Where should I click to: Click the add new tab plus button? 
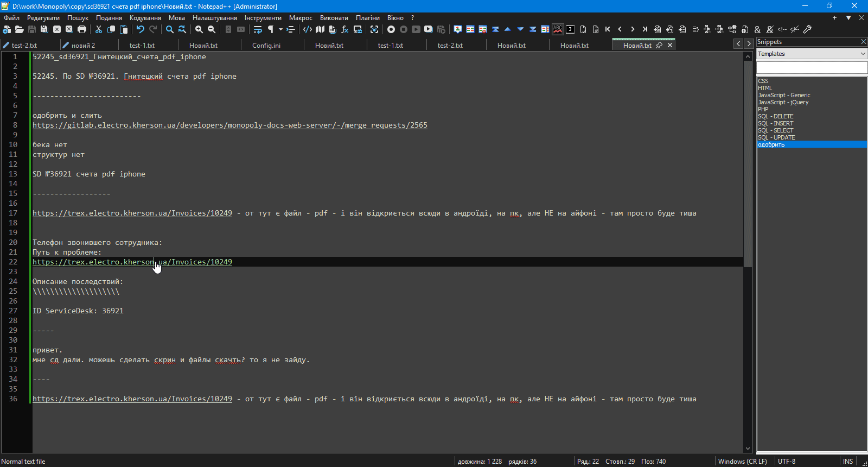tap(834, 18)
